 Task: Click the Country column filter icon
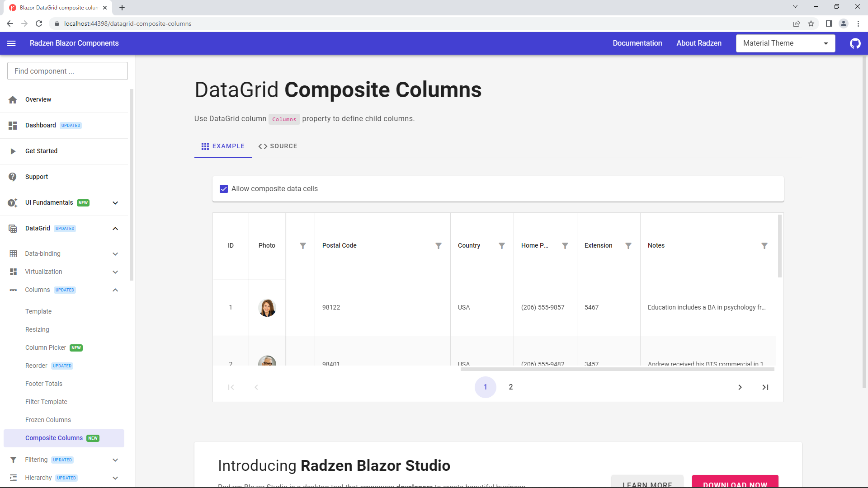pos(501,246)
